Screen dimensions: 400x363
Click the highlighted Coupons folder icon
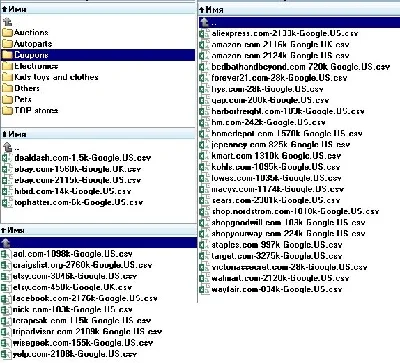click(x=7, y=55)
